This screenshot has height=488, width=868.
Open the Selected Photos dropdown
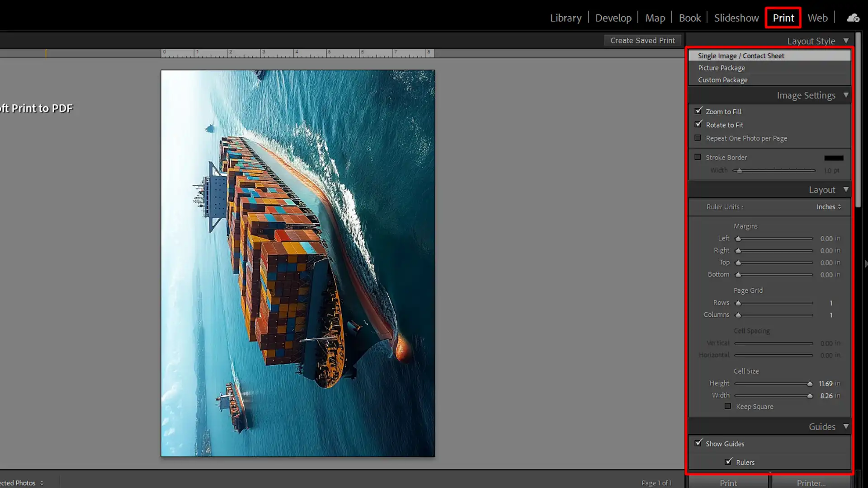[22, 483]
